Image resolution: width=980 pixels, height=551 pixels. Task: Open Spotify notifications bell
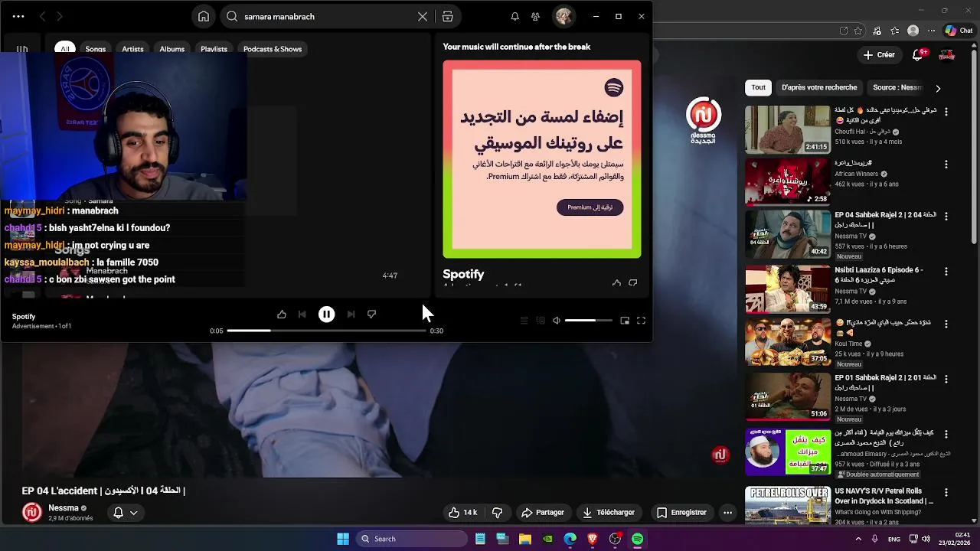[514, 16]
